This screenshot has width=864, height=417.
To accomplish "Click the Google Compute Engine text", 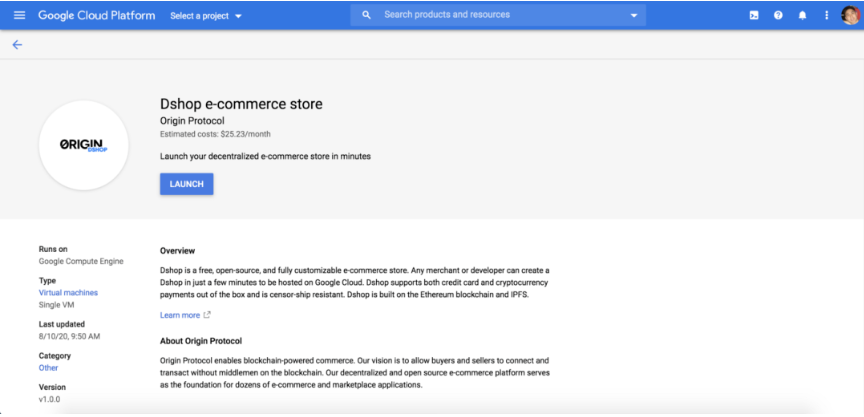I will (x=81, y=261).
